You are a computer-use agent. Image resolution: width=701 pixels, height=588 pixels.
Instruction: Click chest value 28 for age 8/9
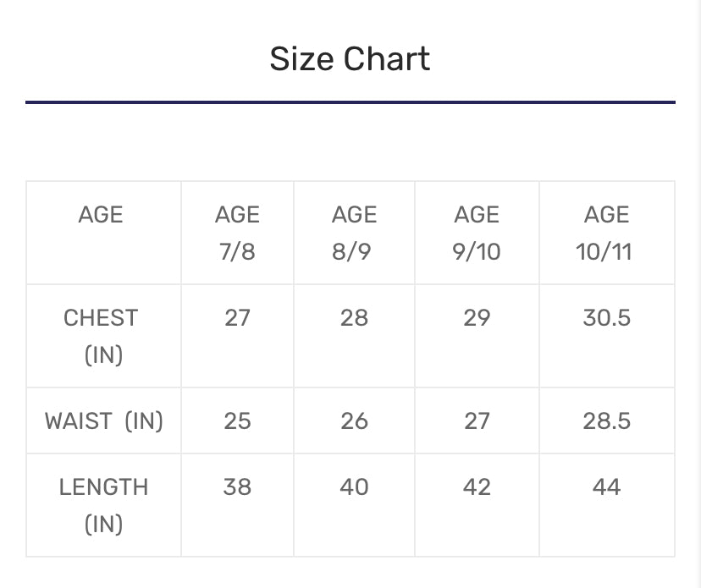pyautogui.click(x=354, y=318)
